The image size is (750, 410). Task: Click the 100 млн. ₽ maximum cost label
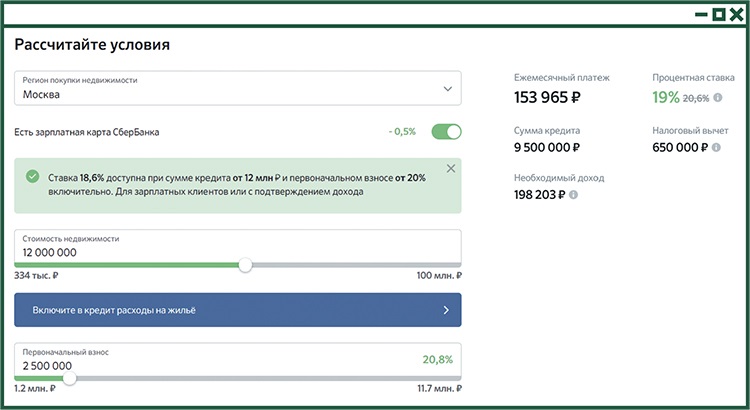point(439,276)
